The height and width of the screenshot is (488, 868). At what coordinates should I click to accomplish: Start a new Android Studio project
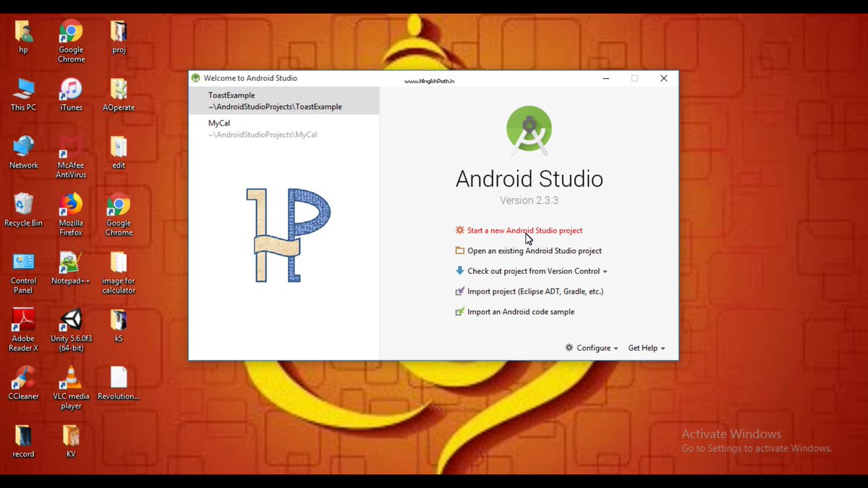pos(519,231)
